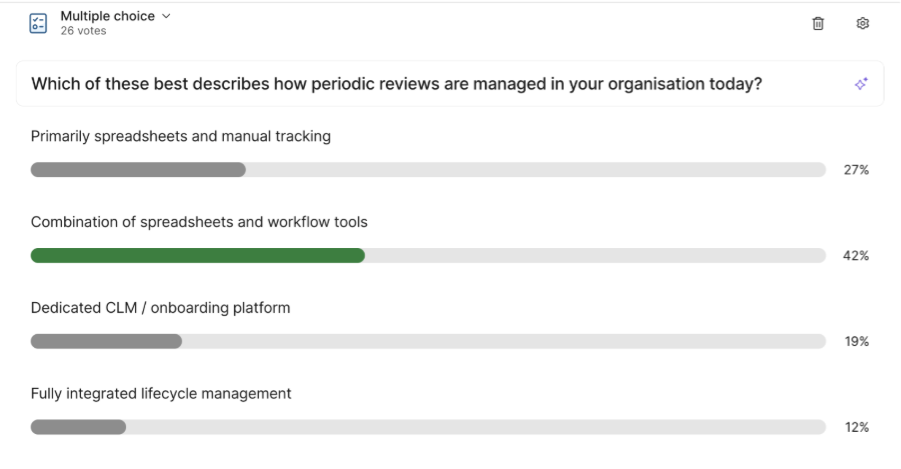Click the 26 votes count text
Viewport: 901px width, 469px height.
[x=83, y=31]
